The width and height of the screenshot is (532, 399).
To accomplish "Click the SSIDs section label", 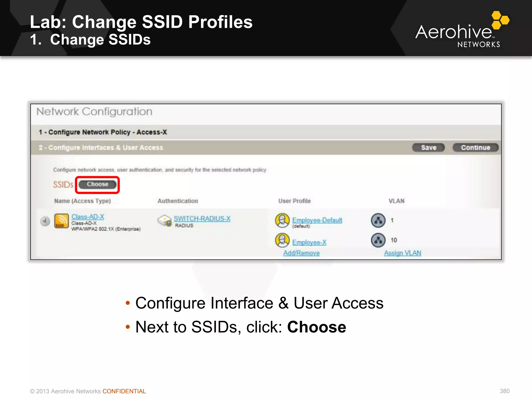I will [63, 185].
